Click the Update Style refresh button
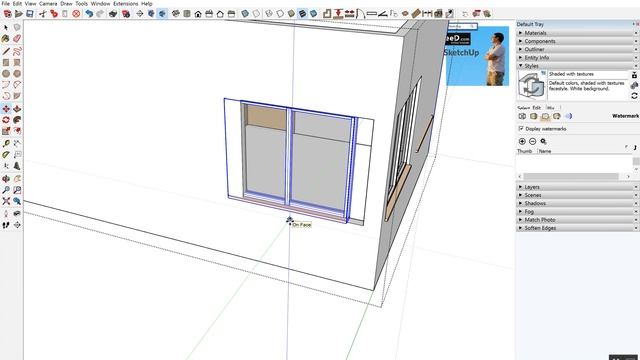Image resolution: width=640 pixels, height=360 pixels. pos(634,96)
